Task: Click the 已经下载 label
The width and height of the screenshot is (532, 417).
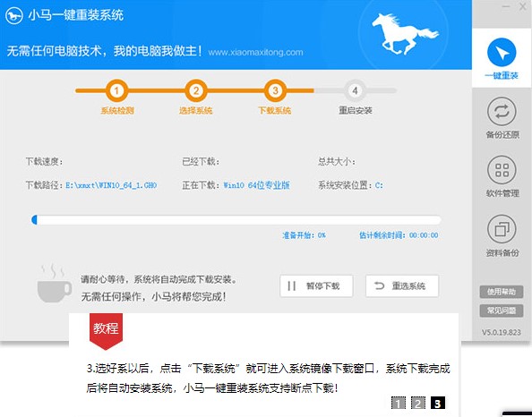Action: click(201, 161)
